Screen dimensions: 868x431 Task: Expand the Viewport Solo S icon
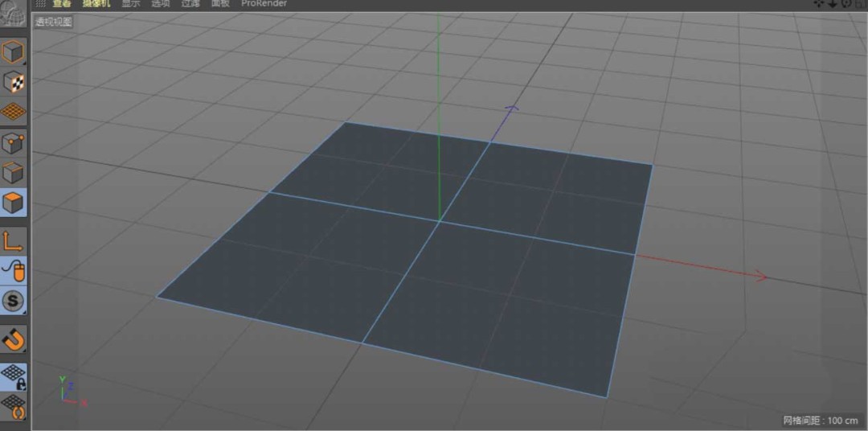[14, 302]
